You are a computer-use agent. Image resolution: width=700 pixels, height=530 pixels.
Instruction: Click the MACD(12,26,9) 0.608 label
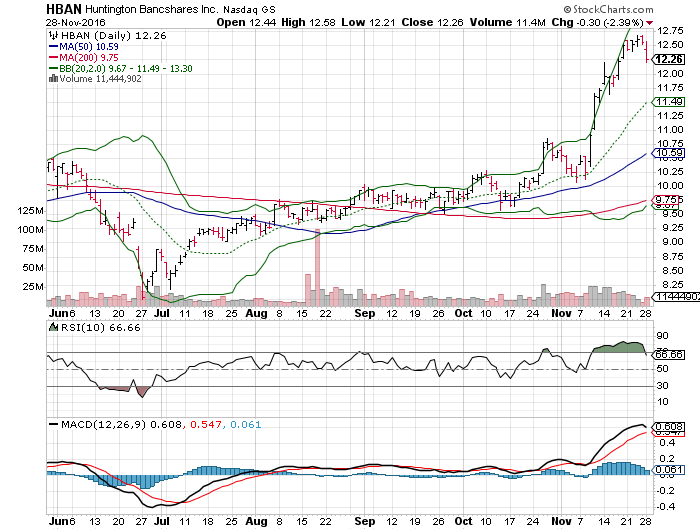pyautogui.click(x=121, y=424)
